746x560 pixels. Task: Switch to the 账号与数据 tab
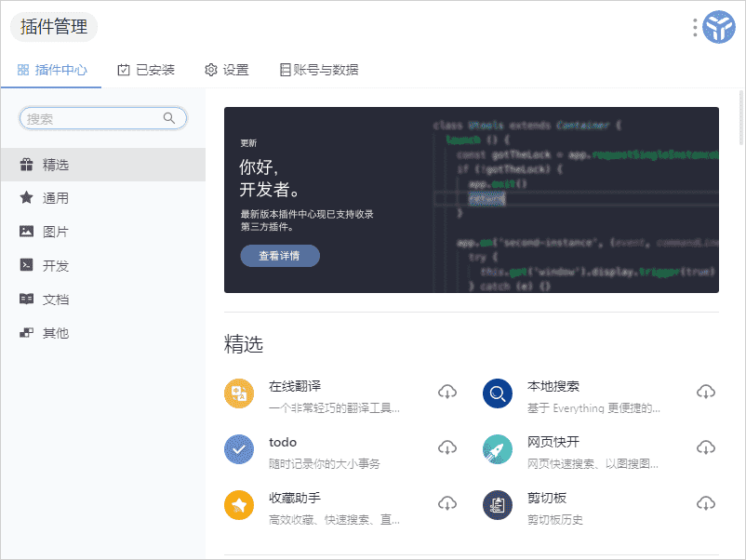point(319,69)
